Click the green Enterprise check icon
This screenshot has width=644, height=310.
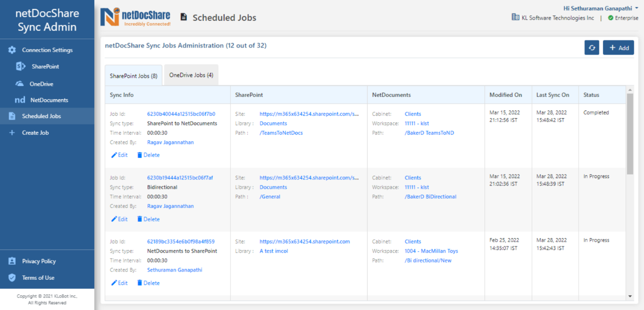point(611,18)
